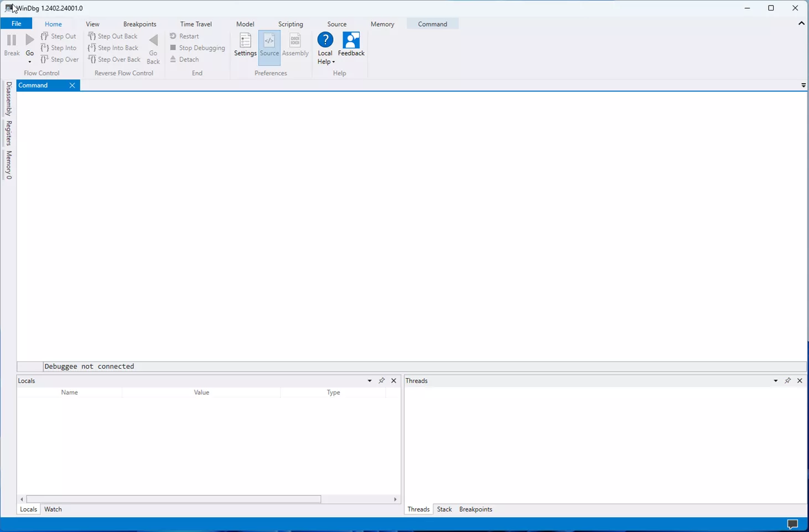Open the Source ribbon tab
809x532 pixels.
pos(336,24)
